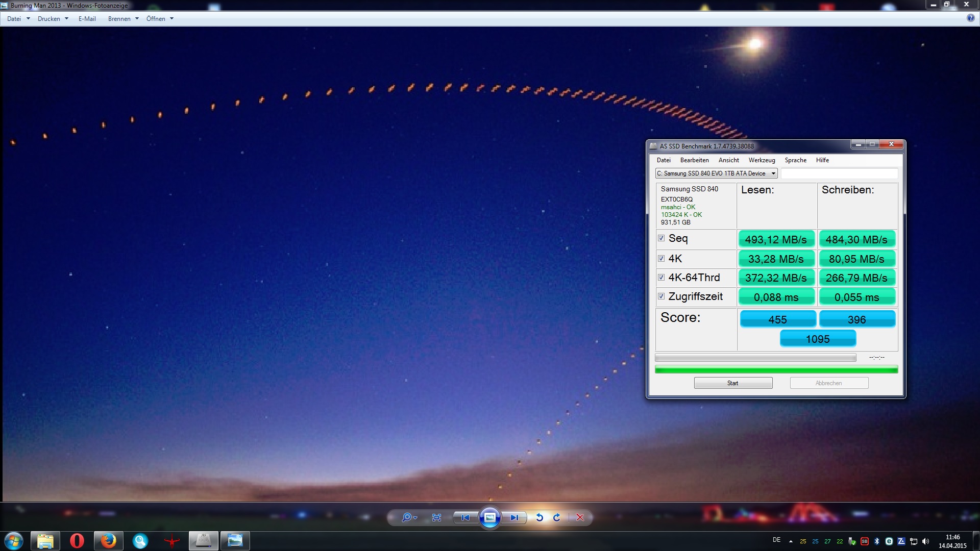The width and height of the screenshot is (980, 551).
Task: Click the zoom magnifier icon in photo viewer
Action: pyautogui.click(x=407, y=517)
